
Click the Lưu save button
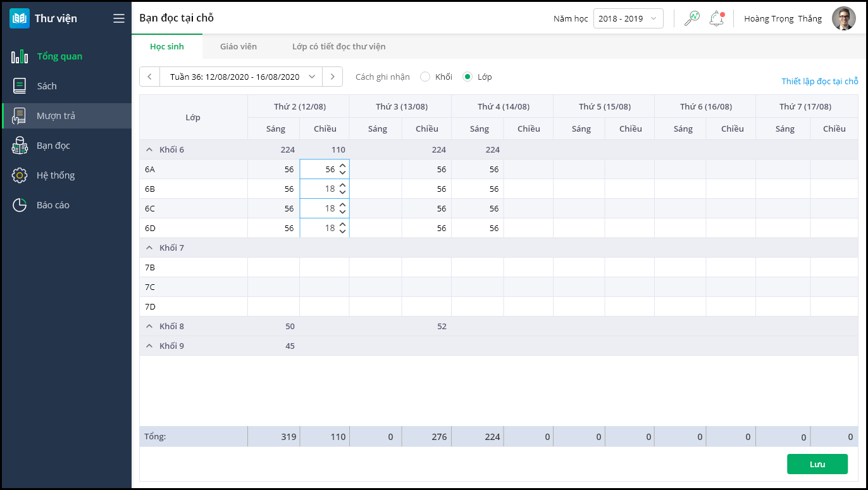pyautogui.click(x=817, y=464)
